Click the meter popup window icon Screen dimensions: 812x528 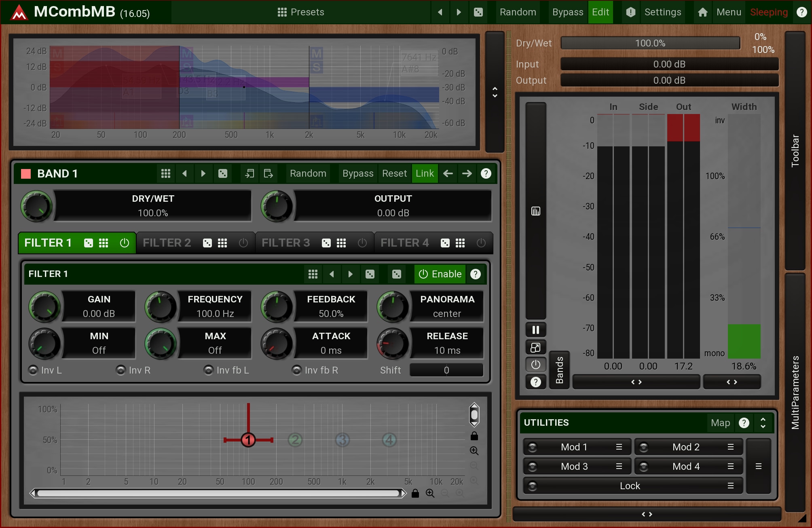(x=536, y=347)
